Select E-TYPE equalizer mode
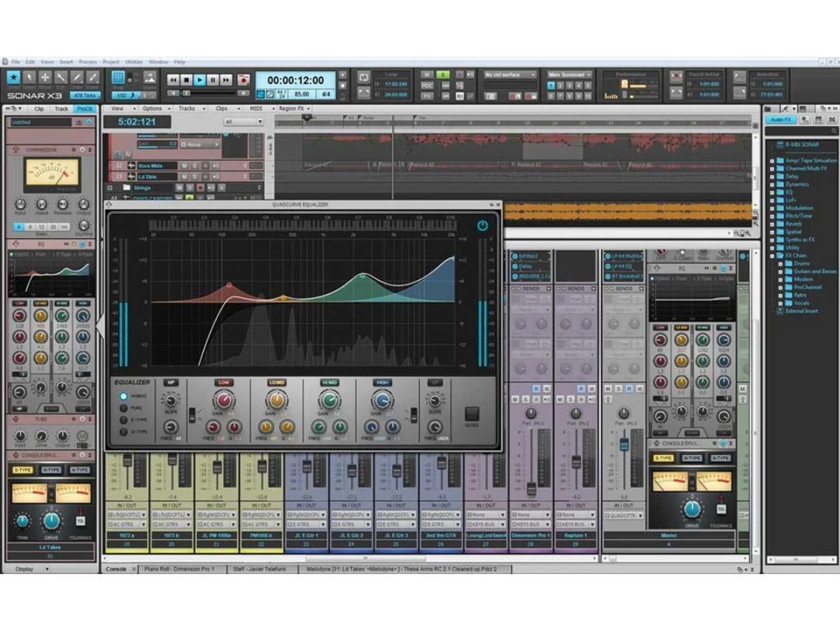The width and height of the screenshot is (840, 630). (x=123, y=420)
